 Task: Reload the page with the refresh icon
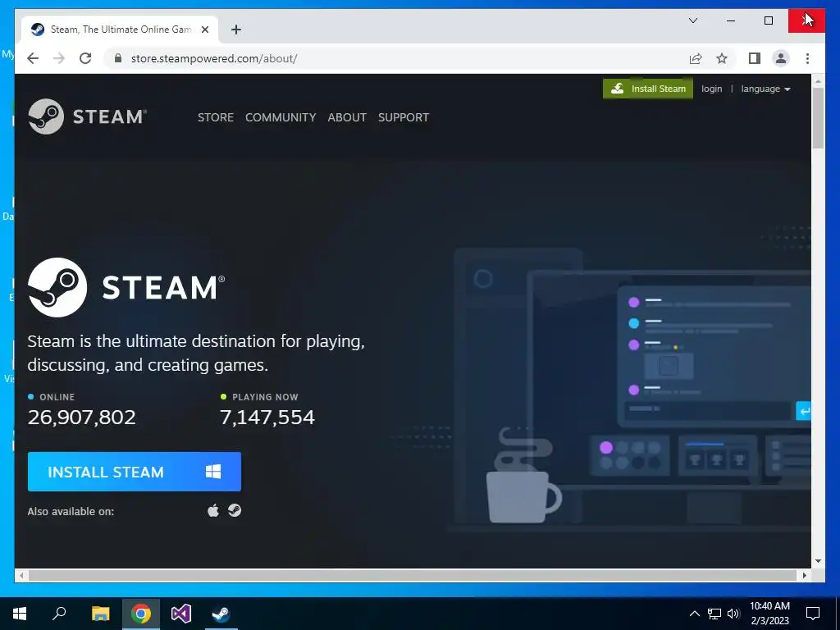(85, 58)
